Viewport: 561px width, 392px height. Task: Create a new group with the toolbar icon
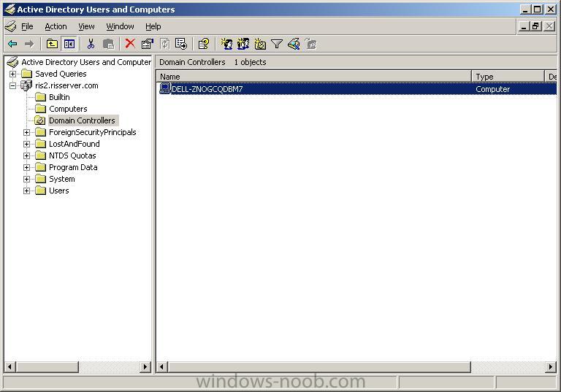click(243, 44)
